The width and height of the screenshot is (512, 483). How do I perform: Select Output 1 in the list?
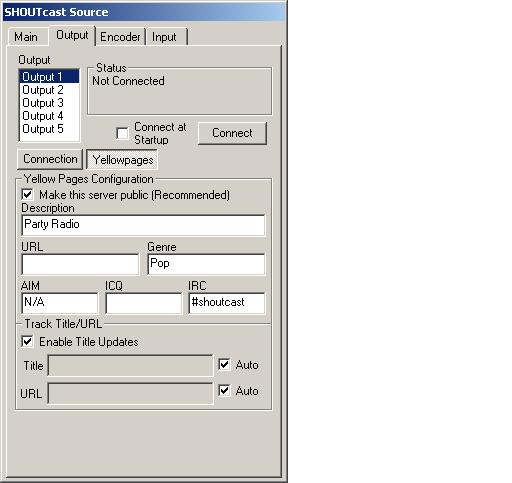pos(49,77)
